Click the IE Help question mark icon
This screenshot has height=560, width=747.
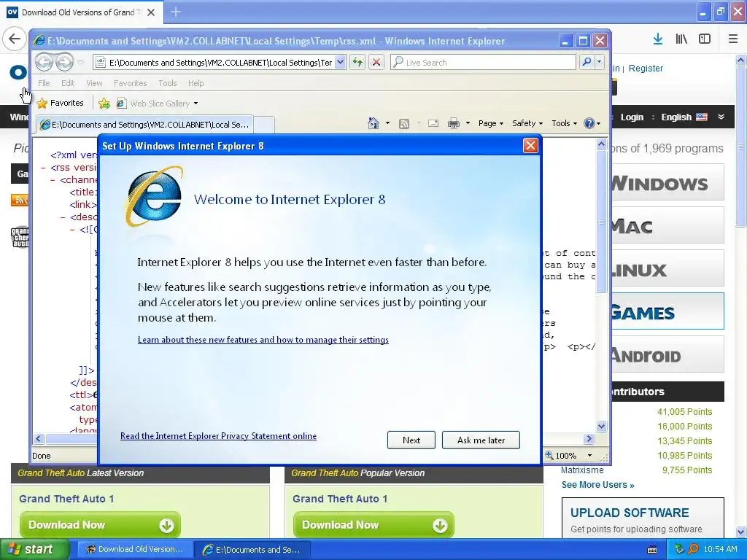click(x=589, y=123)
